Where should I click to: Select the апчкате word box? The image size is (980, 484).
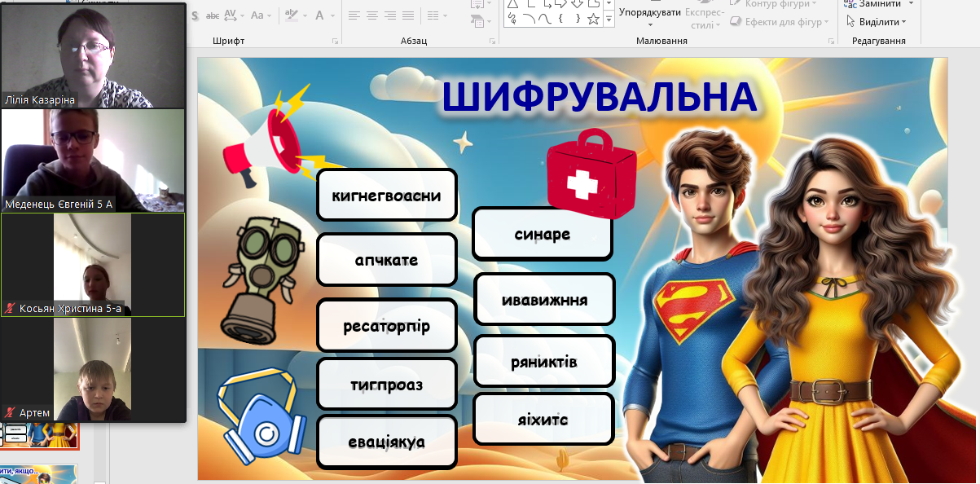click(x=387, y=260)
